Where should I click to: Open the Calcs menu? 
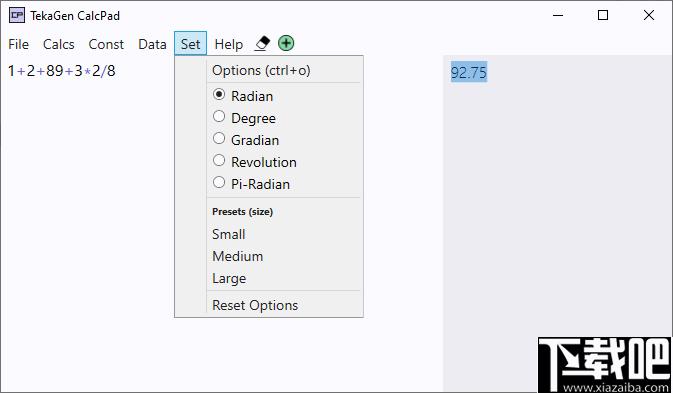click(x=59, y=44)
